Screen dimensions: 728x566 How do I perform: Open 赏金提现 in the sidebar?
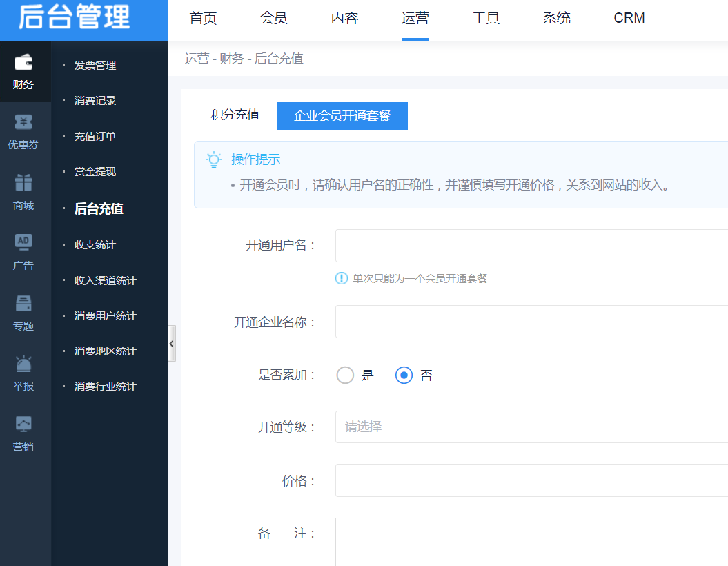95,171
